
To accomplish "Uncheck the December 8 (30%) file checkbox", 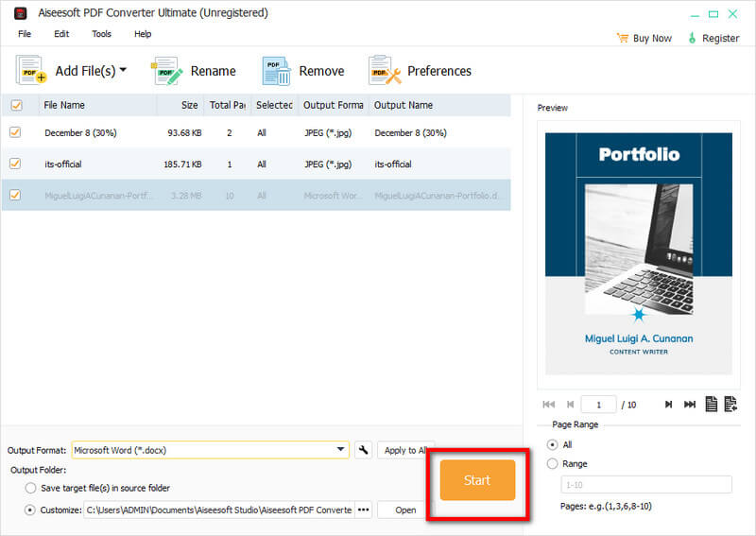I will pyautogui.click(x=15, y=132).
